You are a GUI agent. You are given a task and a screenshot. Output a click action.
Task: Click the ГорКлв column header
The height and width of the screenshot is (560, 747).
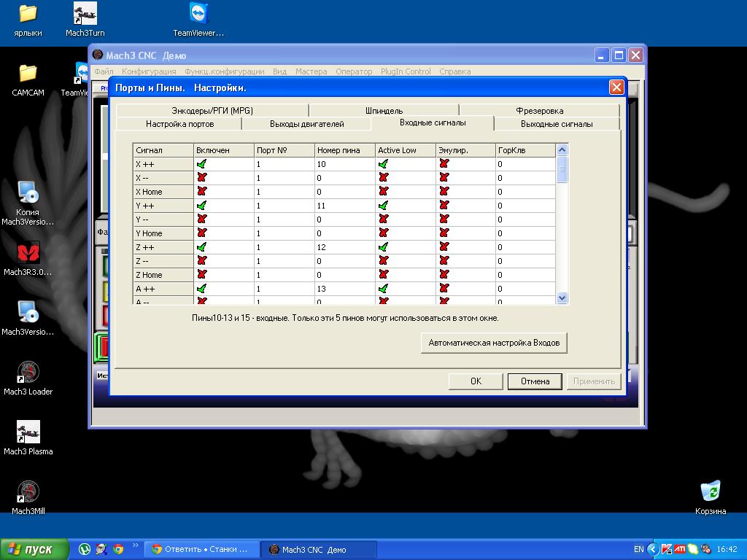[525, 150]
